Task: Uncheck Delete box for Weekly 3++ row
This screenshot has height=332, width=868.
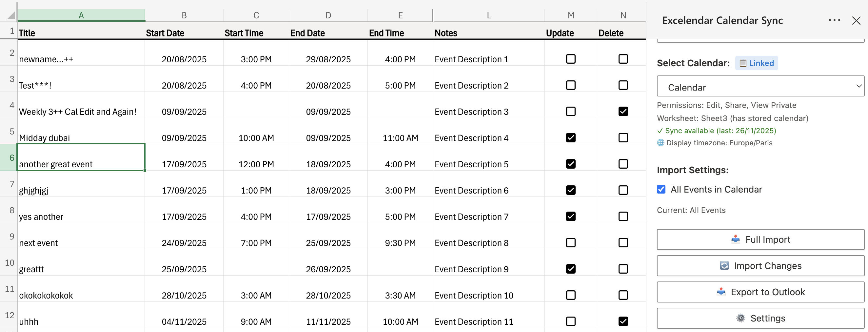Action: click(x=623, y=111)
